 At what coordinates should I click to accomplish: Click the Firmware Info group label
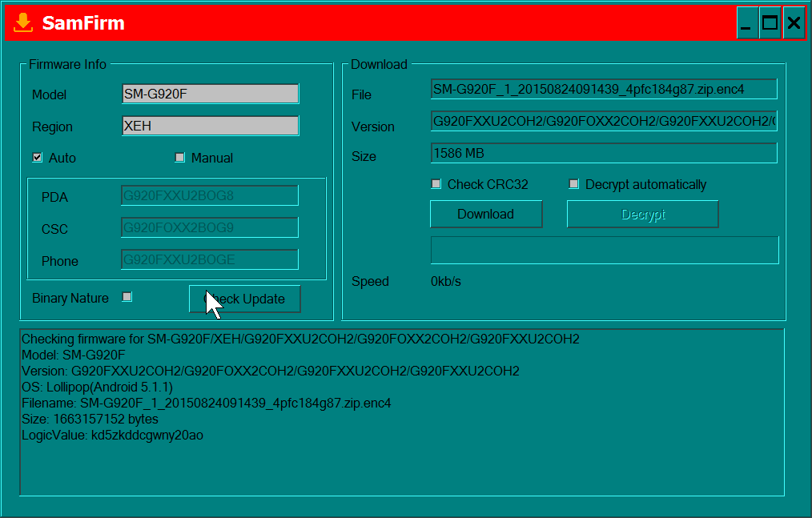(67, 64)
